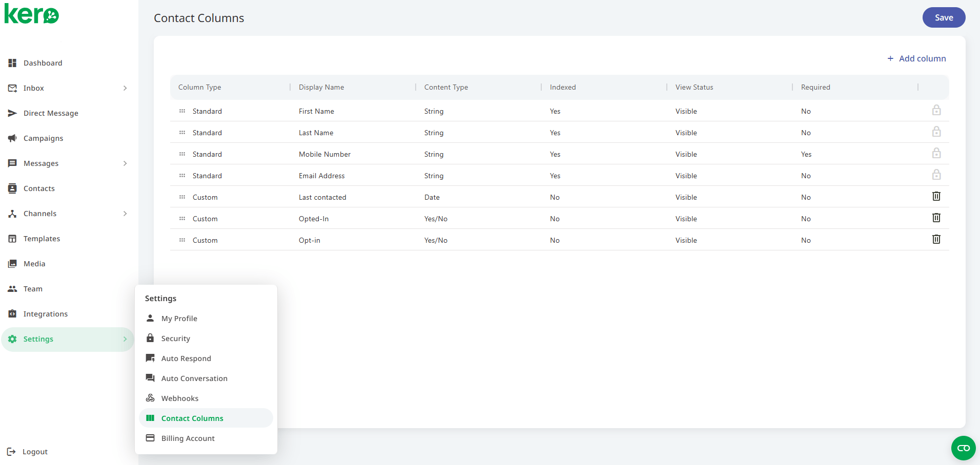The width and height of the screenshot is (980, 465).
Task: Click the Kero logo
Action: [x=32, y=14]
